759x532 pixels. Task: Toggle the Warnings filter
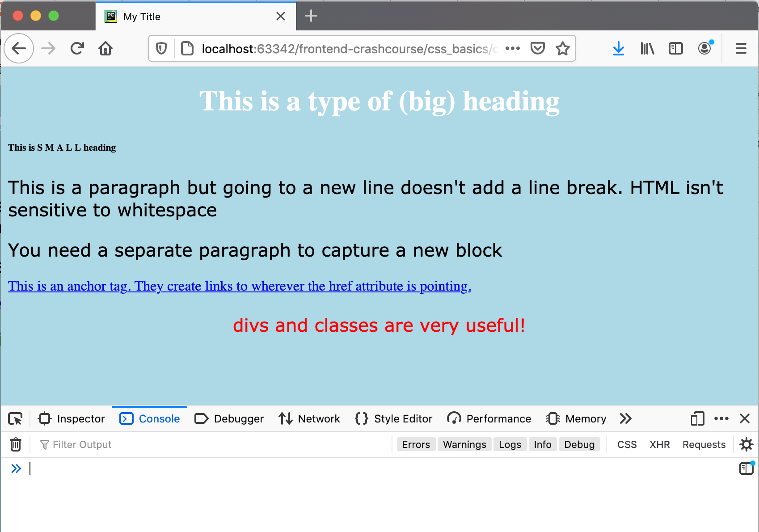(x=464, y=444)
